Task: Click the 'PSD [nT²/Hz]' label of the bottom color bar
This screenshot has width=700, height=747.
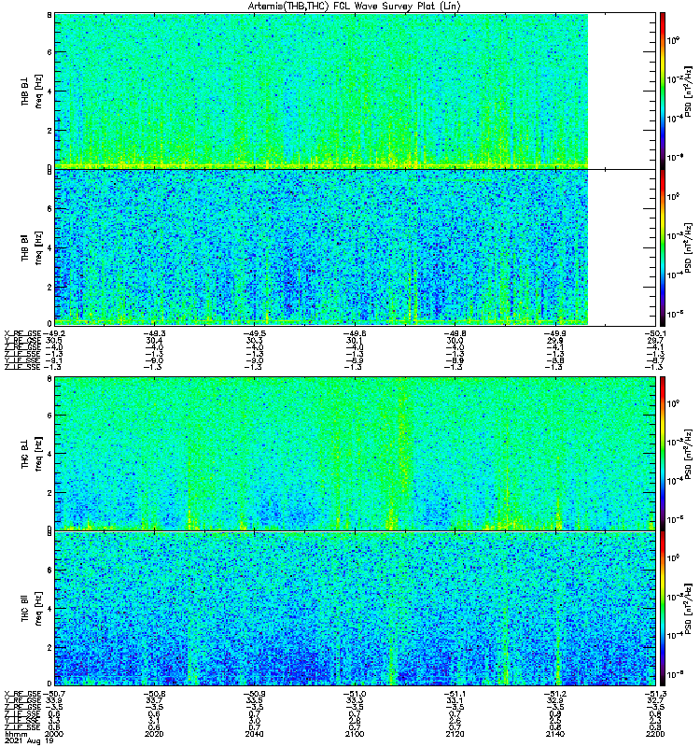Action: 689,610
